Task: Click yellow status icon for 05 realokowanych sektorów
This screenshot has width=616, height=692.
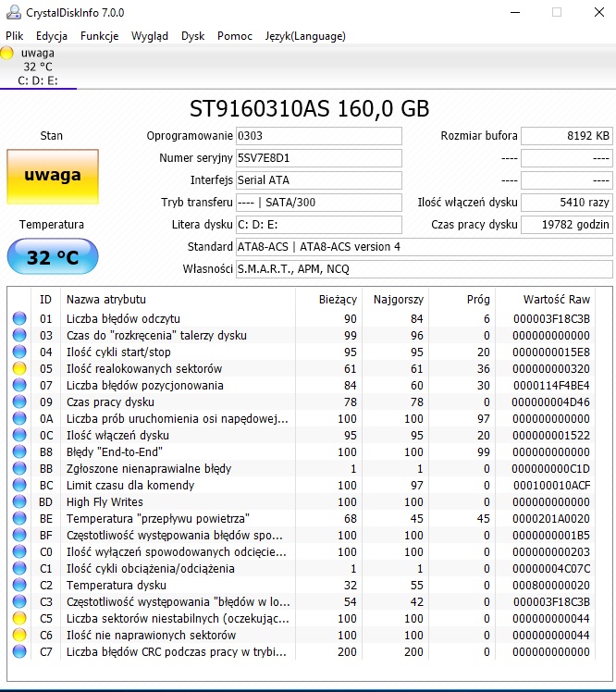Action: click(19, 368)
